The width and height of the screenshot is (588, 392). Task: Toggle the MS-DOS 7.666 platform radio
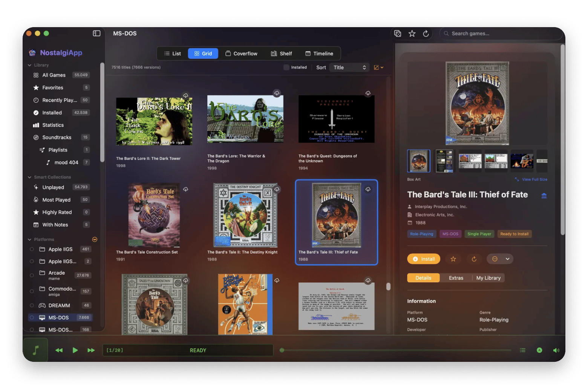coord(32,317)
